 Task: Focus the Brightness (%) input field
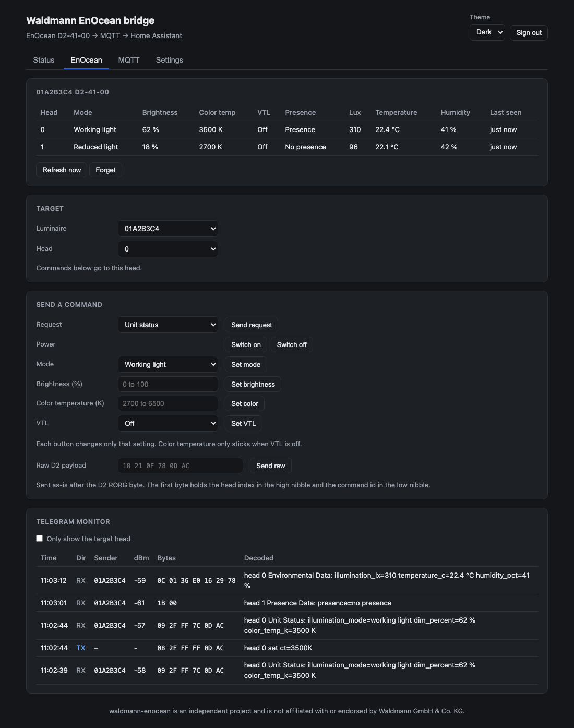pyautogui.click(x=168, y=384)
